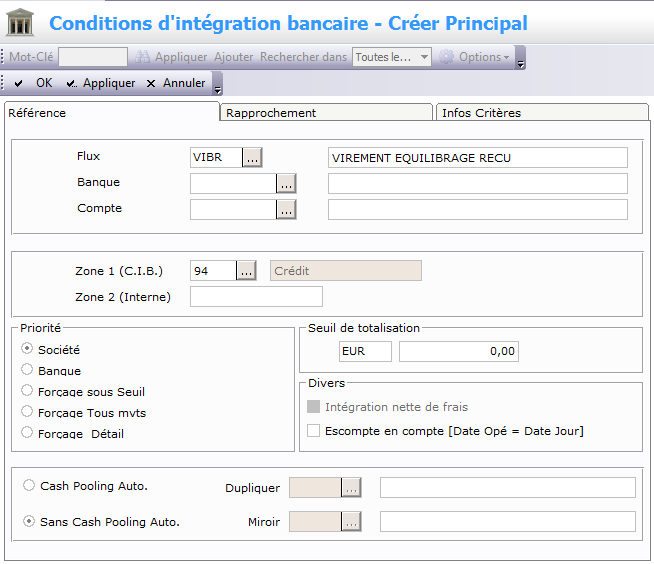Select the Banque priority radio button

point(27,371)
